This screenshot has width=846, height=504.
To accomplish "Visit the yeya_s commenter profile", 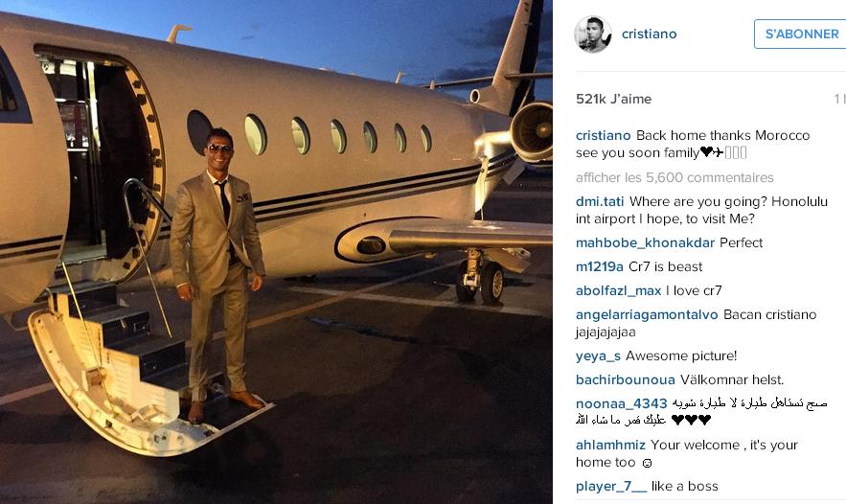I will (598, 356).
